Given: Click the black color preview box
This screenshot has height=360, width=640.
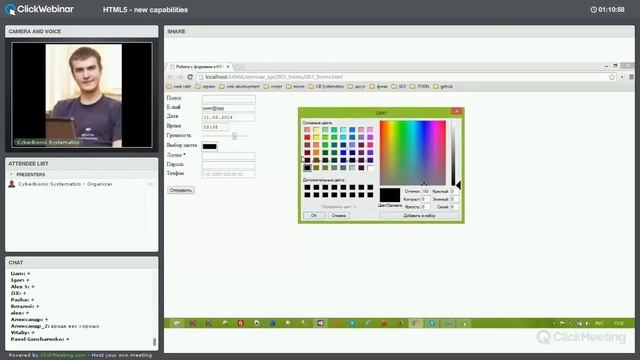Looking at the screenshot, I should pos(390,195).
